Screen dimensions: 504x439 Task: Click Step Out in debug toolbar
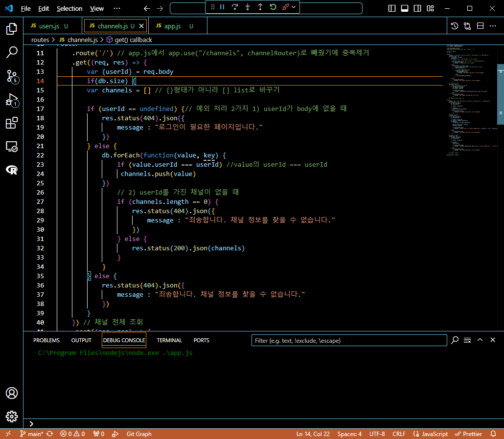click(260, 7)
